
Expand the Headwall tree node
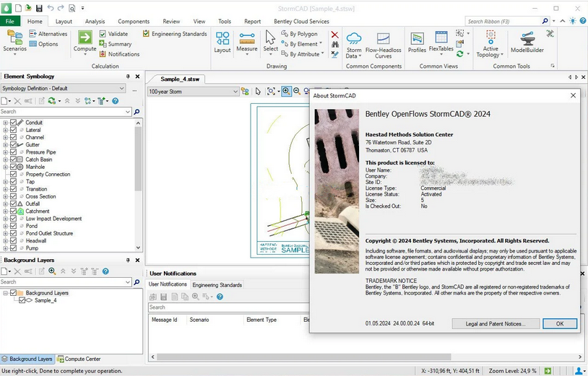(5, 241)
